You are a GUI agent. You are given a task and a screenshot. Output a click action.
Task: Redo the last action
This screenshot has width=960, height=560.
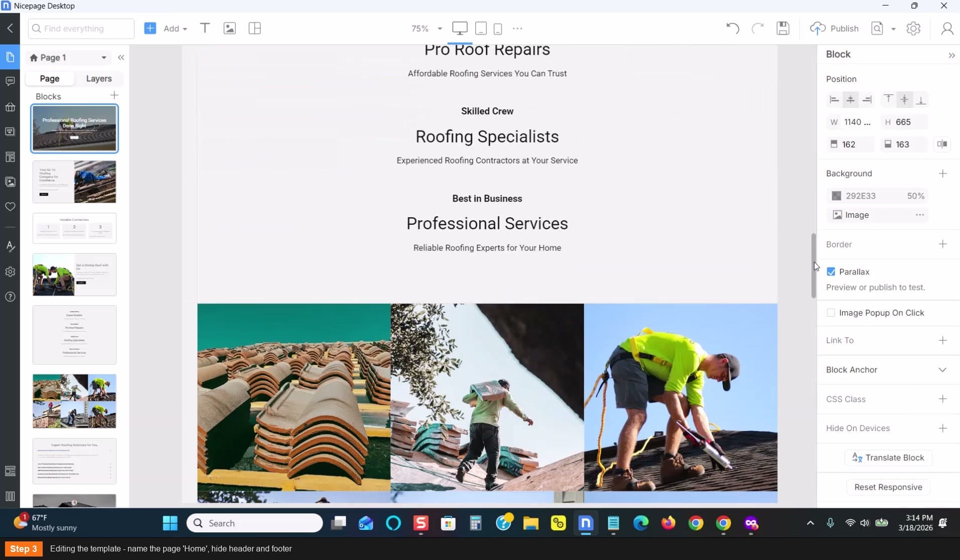pyautogui.click(x=757, y=29)
